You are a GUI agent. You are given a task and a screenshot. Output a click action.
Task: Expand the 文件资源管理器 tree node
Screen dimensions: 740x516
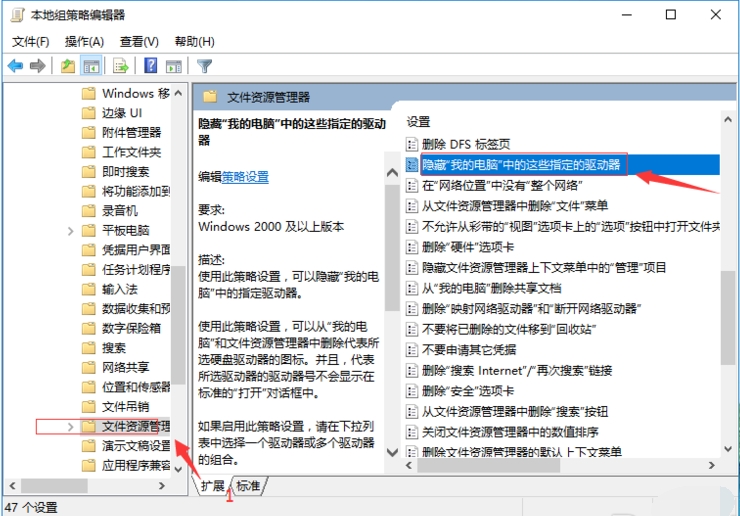(x=70, y=427)
